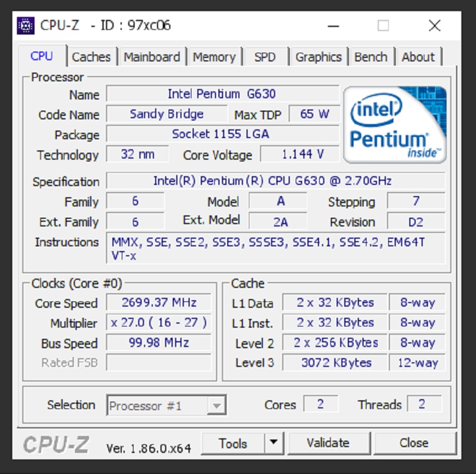Click the Intel Pentium inside logo
Viewport: 476px width, 474px height.
click(x=394, y=123)
